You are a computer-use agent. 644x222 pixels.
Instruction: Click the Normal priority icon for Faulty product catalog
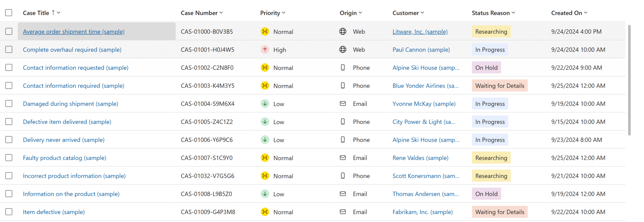(x=265, y=158)
